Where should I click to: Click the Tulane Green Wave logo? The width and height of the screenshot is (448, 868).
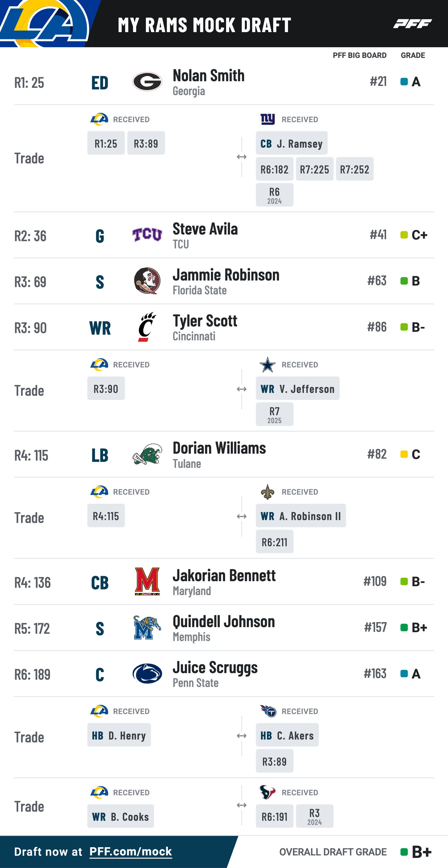click(147, 454)
